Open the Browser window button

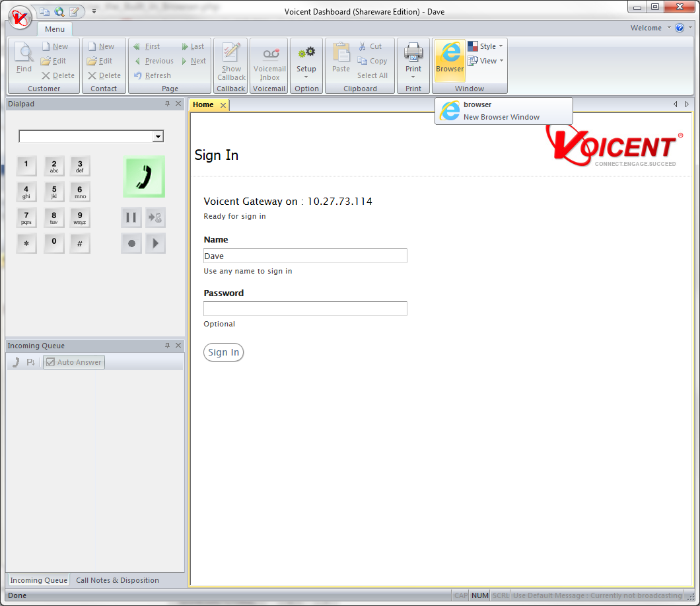pos(450,58)
